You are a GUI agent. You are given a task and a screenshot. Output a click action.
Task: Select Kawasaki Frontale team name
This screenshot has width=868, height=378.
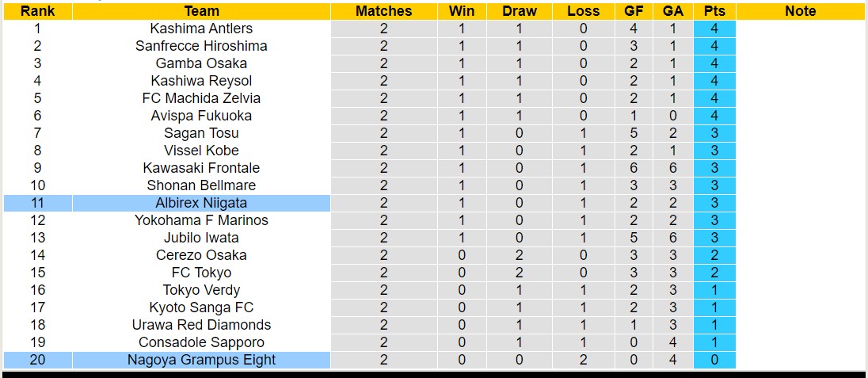pos(201,168)
